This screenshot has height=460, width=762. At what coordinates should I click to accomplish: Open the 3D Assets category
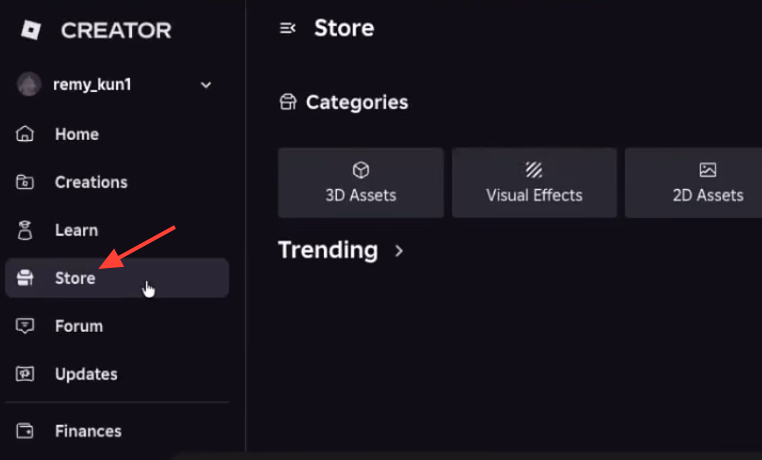(x=361, y=183)
